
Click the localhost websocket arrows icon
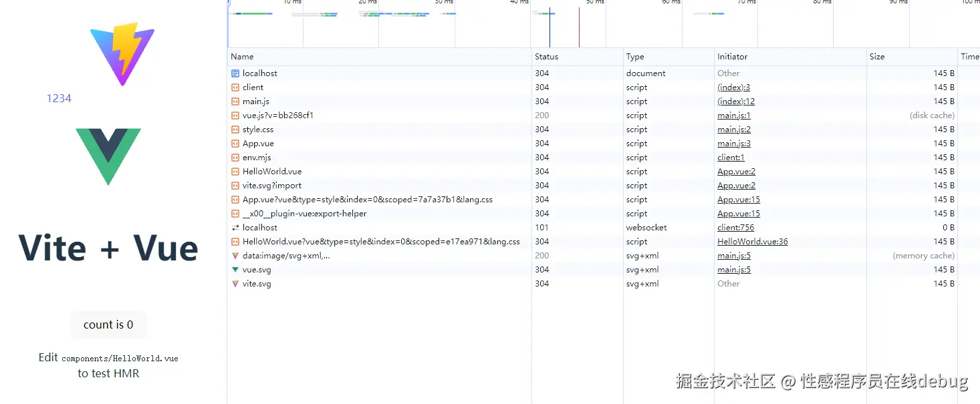click(x=235, y=228)
